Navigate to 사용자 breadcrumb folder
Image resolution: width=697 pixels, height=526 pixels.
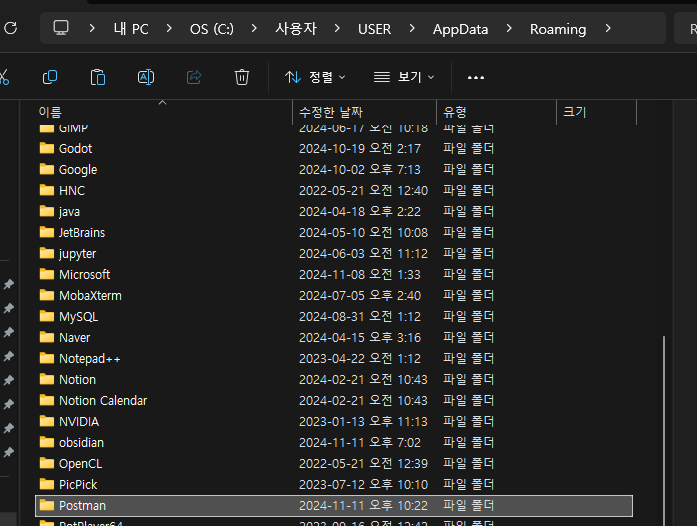click(x=296, y=29)
